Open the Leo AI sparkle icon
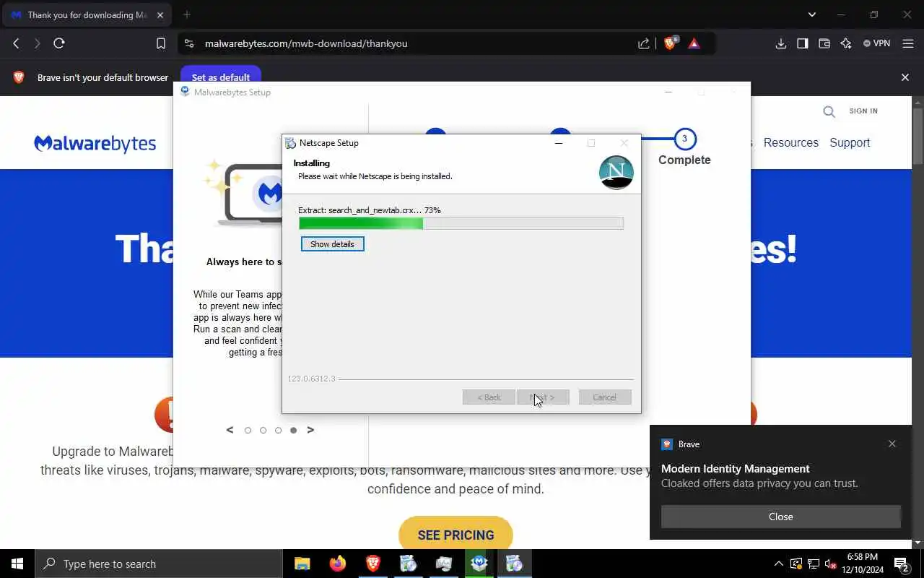The image size is (924, 578). tap(846, 43)
